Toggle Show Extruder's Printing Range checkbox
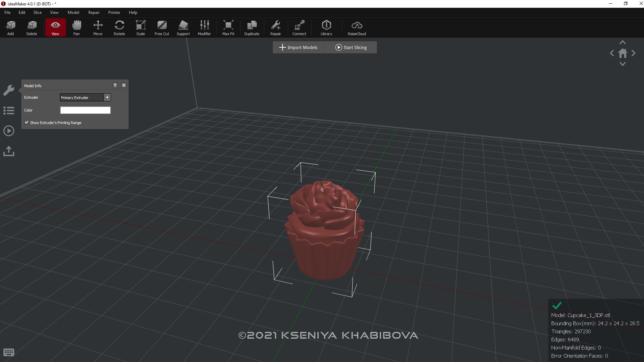This screenshot has height=362, width=644. click(27, 122)
